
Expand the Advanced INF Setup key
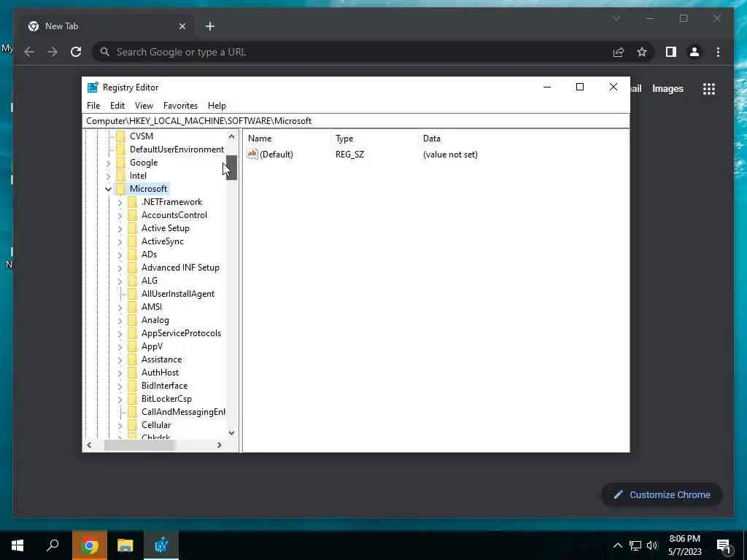point(120,268)
